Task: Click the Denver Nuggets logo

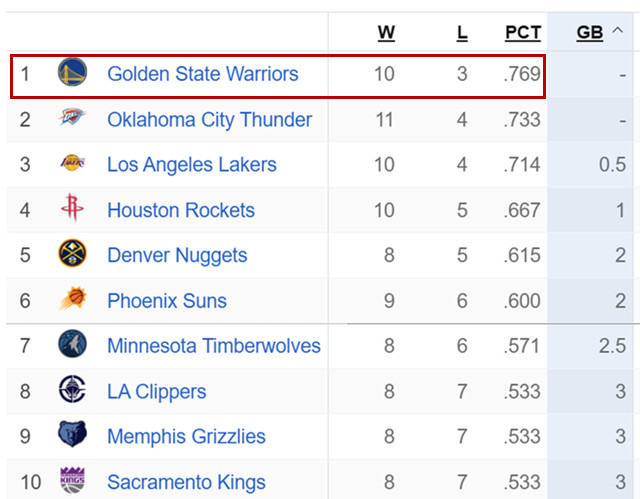Action: [x=72, y=253]
